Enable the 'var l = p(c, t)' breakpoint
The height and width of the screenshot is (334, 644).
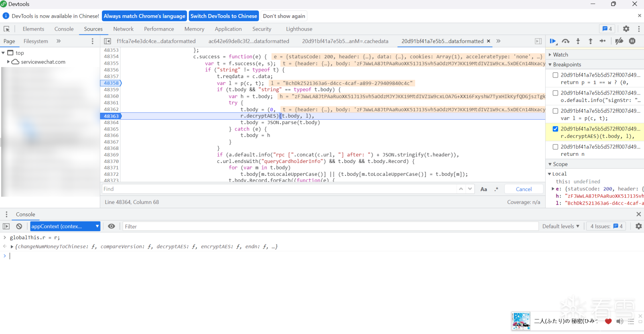pyautogui.click(x=555, y=111)
